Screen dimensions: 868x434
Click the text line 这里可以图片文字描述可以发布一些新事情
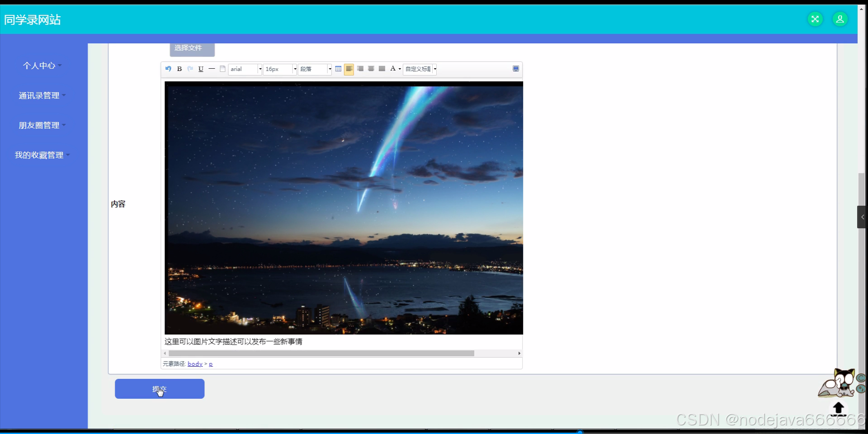[x=233, y=342]
